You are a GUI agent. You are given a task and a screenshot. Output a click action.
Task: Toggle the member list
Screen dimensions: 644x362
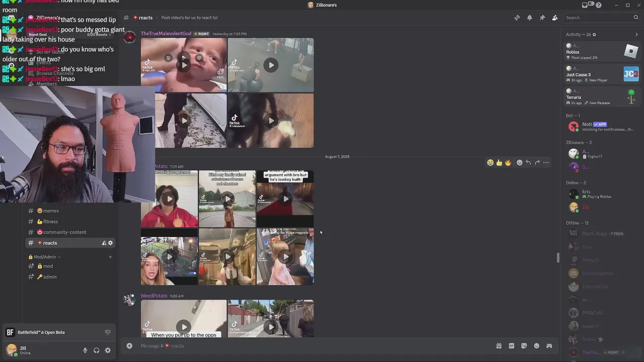[554, 18]
